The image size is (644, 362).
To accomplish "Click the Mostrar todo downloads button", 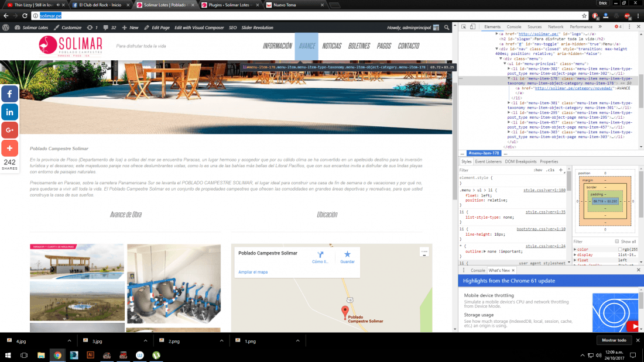I will (614, 340).
